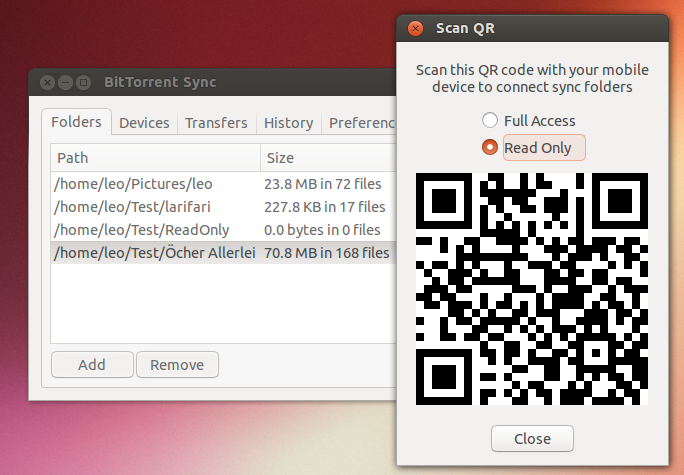
Task: Sort folders by the Path column header
Action: click(x=155, y=158)
